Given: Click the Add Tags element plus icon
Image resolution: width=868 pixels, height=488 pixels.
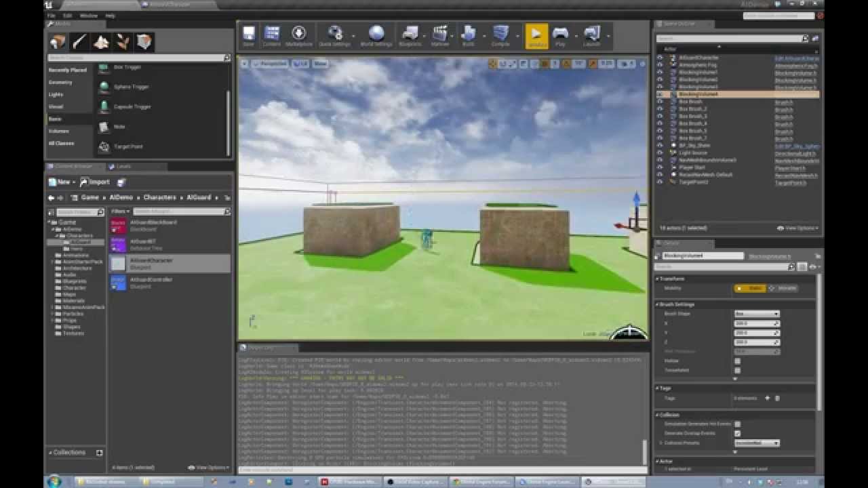Looking at the screenshot, I should pyautogui.click(x=768, y=399).
